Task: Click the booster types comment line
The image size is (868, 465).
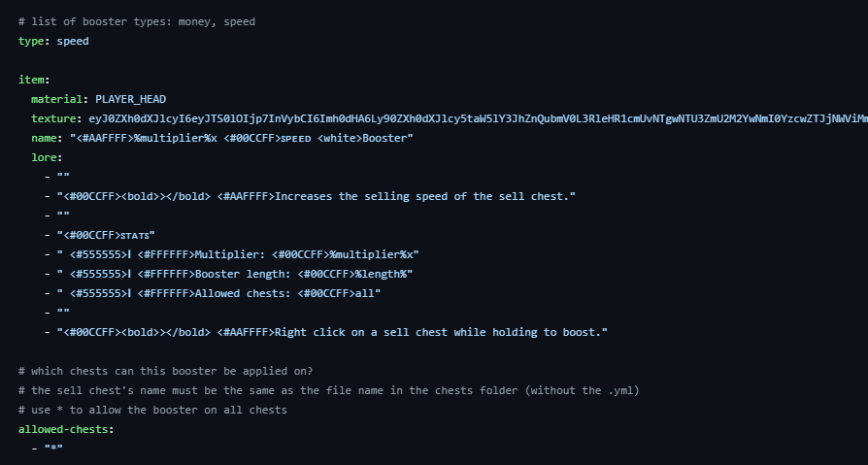Action: [137, 21]
